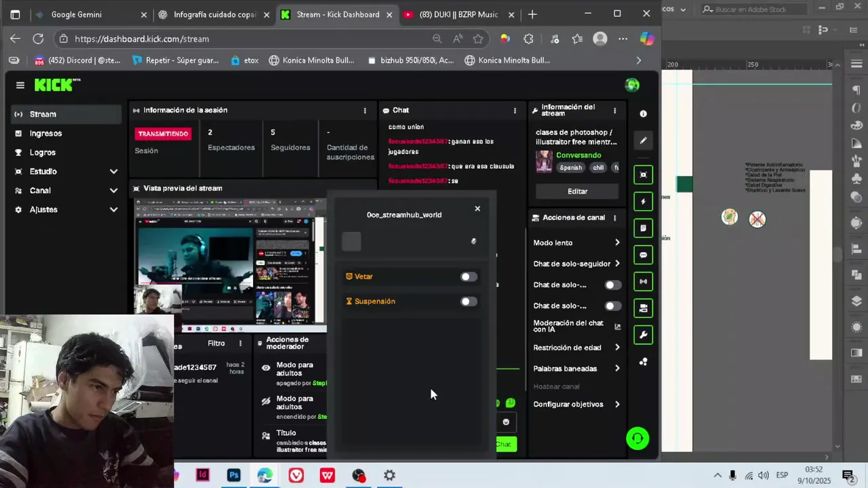Click the browser address bar

pos(248,39)
